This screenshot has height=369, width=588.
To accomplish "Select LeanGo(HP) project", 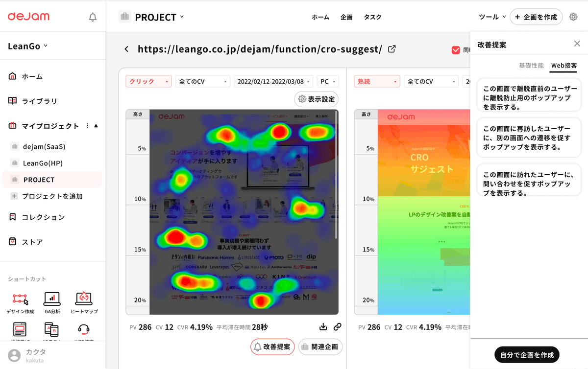I will coord(43,163).
